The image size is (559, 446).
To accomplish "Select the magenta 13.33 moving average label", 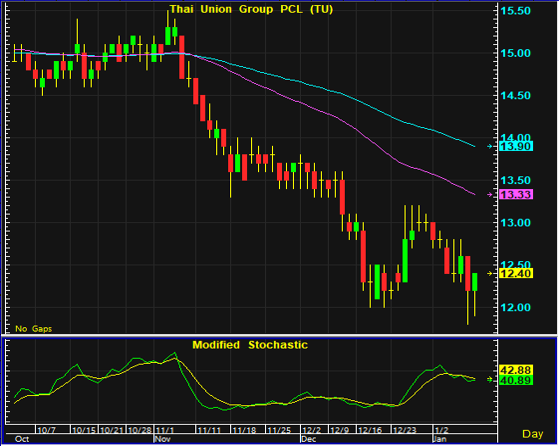I will 516,194.
